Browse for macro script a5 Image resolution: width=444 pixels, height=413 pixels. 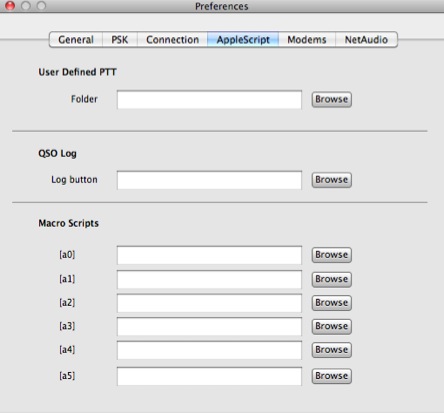[x=332, y=376]
